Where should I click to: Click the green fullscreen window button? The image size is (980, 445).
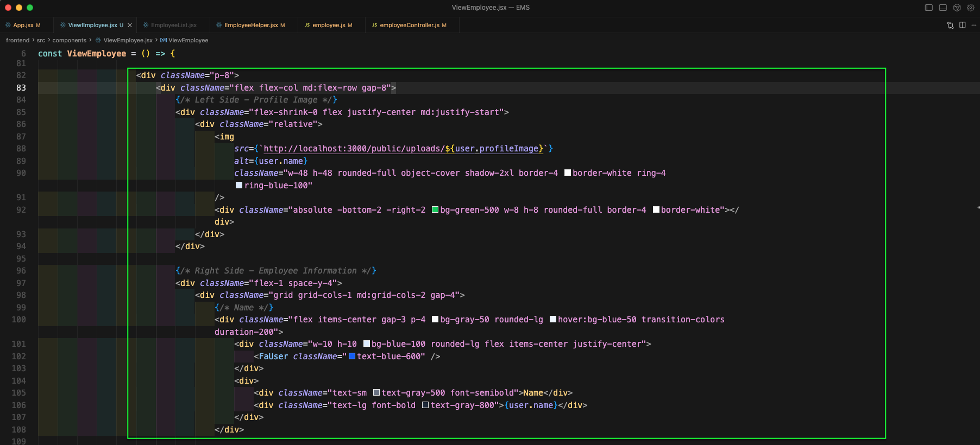click(30, 8)
